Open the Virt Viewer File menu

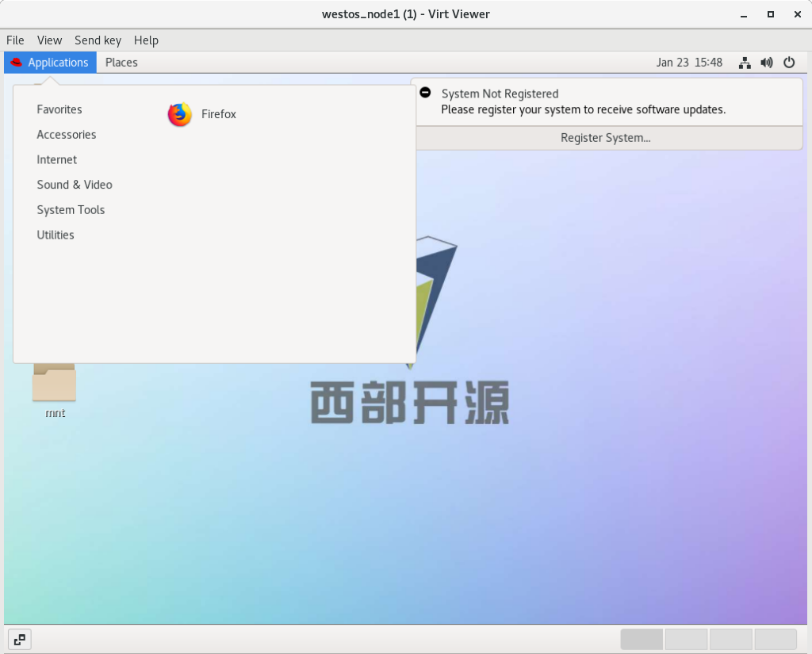tap(15, 40)
